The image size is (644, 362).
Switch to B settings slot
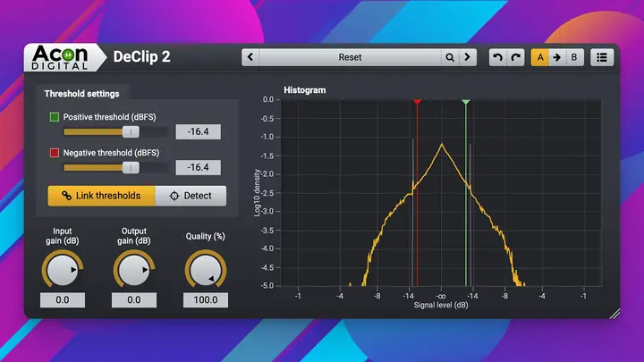pyautogui.click(x=574, y=57)
